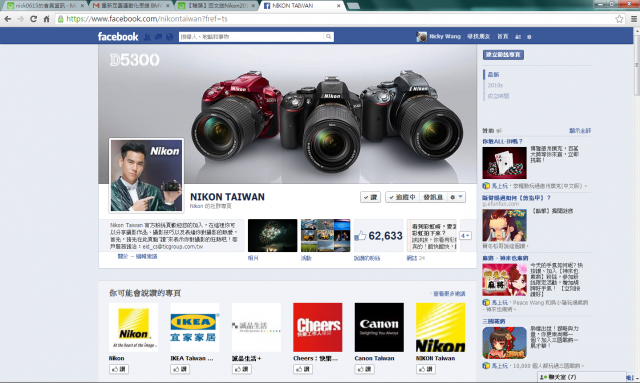Image resolution: width=640 pixels, height=383 pixels.
Task: Open the Canon Taiwan page logo
Action: pos(379,327)
